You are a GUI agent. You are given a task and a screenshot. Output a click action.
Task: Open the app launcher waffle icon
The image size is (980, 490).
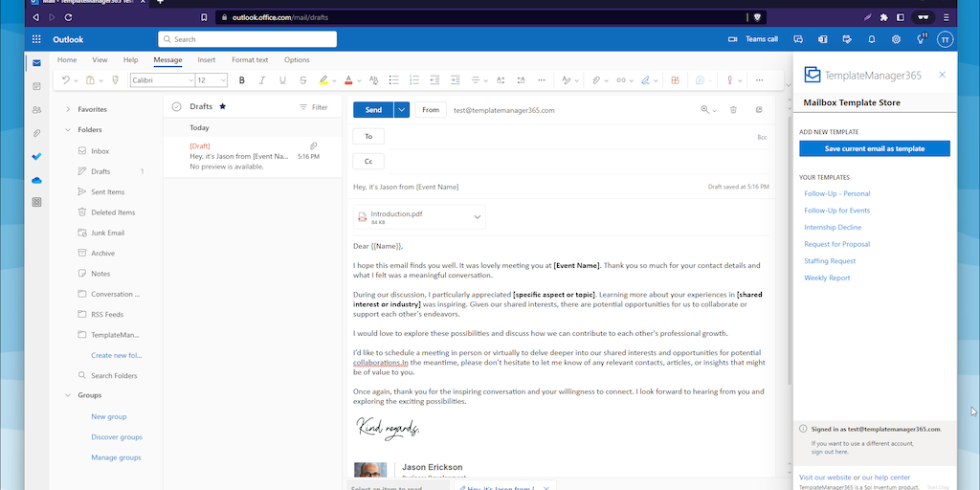(x=36, y=39)
